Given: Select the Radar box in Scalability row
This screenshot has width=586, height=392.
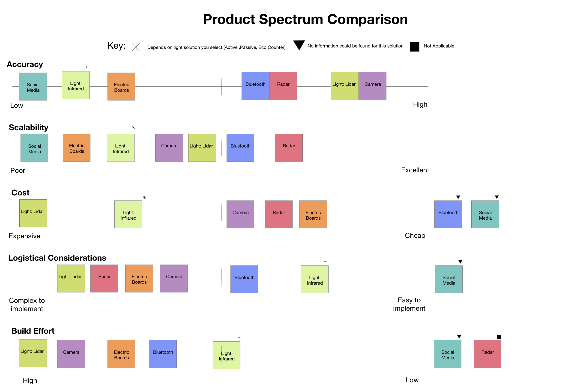Looking at the screenshot, I should [x=289, y=148].
